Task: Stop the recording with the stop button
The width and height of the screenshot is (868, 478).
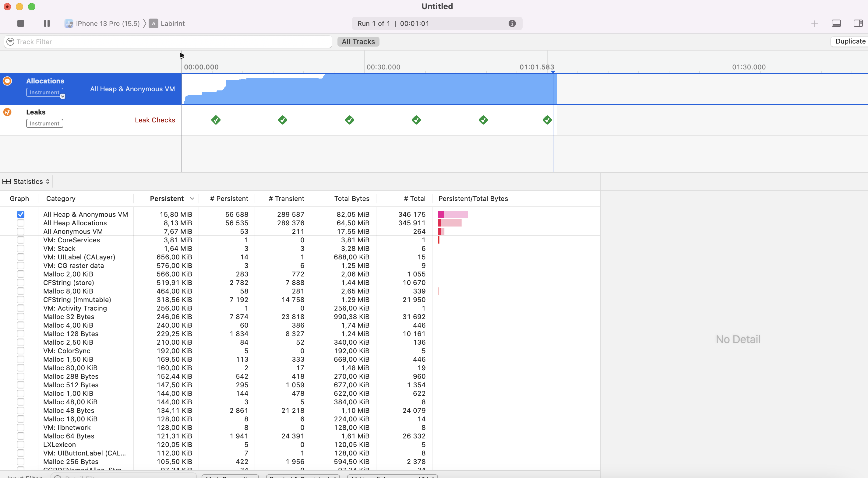Action: [20, 23]
